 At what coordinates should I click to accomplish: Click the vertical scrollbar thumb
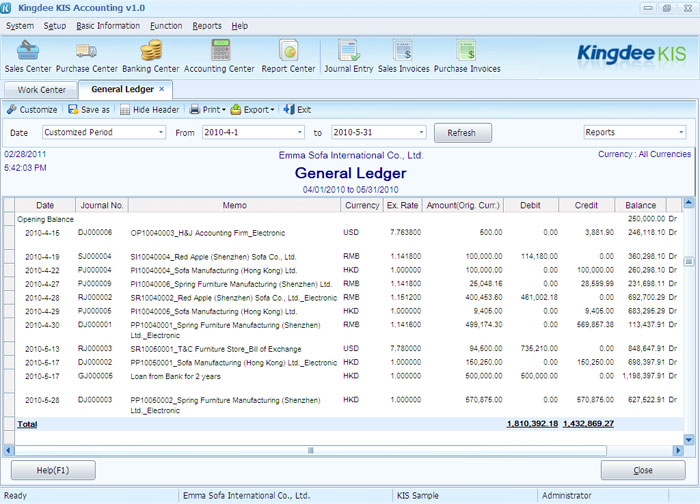[x=689, y=262]
